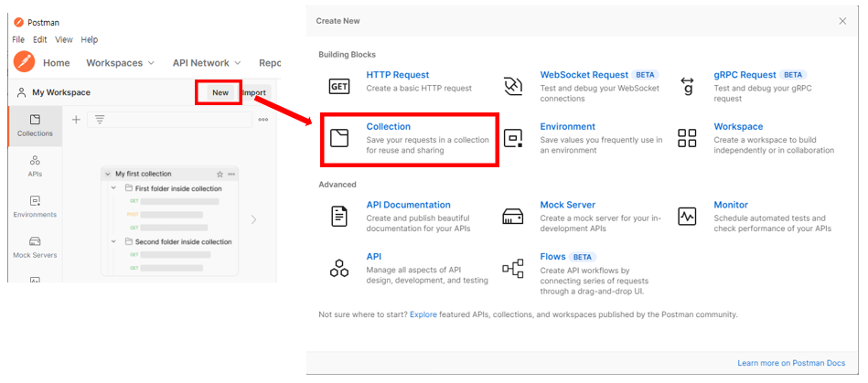The height and width of the screenshot is (383, 868).
Task: Click the Flows diagram icon
Action: pos(512,268)
